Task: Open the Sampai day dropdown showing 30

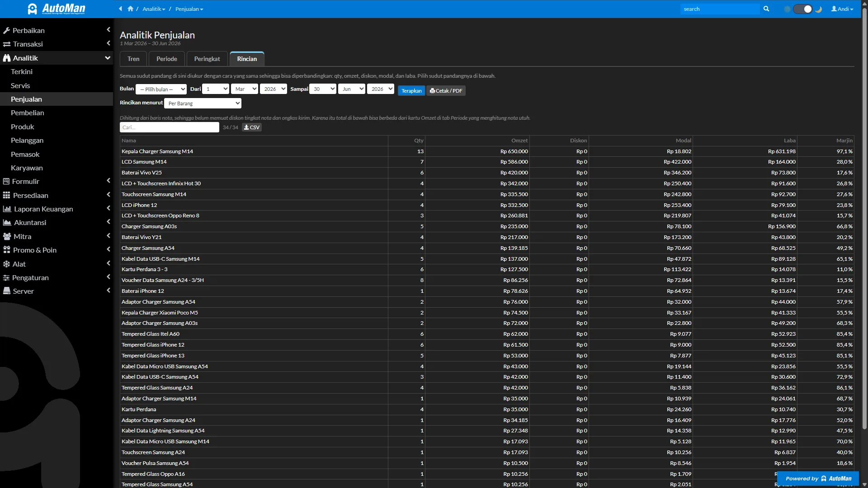Action: (323, 89)
